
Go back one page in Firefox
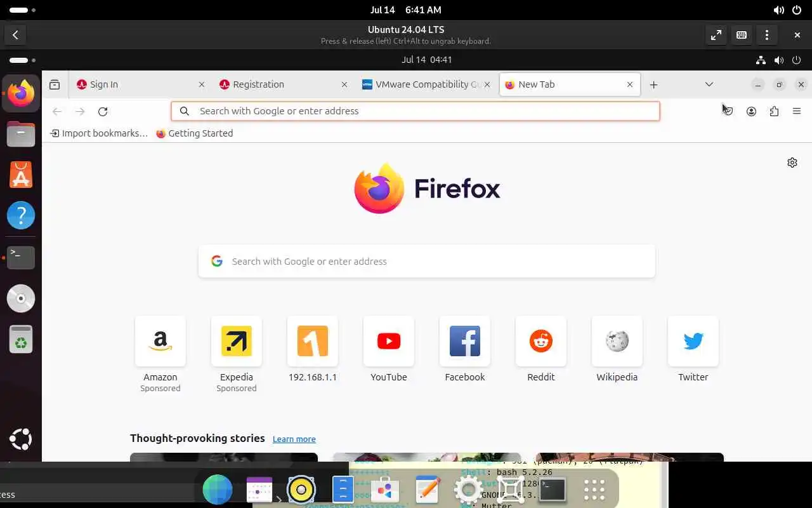tap(57, 111)
